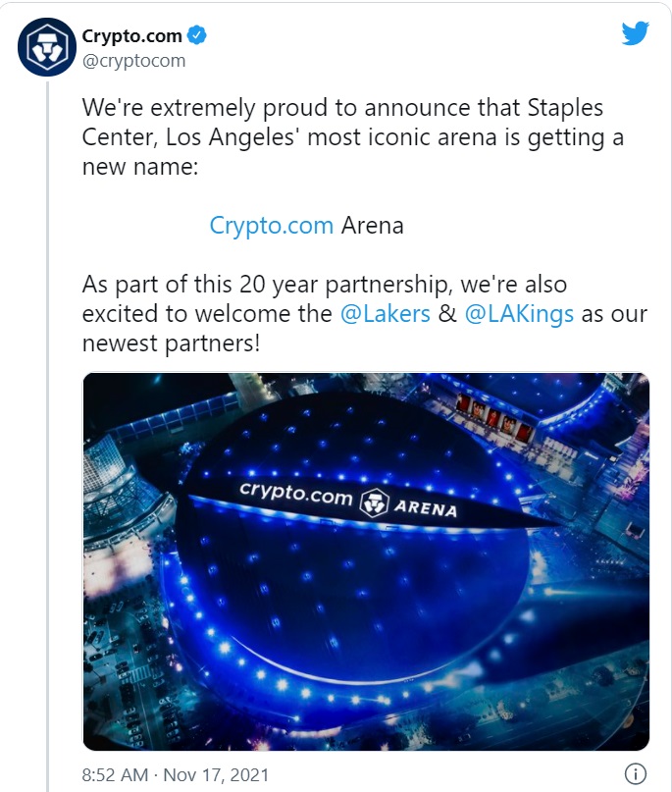Image resolution: width=672 pixels, height=792 pixels.
Task: Click the Crypto.com profile avatar
Action: click(47, 47)
